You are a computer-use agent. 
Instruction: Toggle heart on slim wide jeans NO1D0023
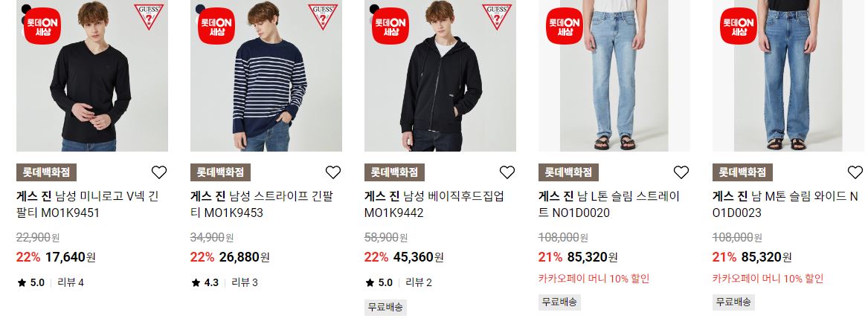[855, 172]
